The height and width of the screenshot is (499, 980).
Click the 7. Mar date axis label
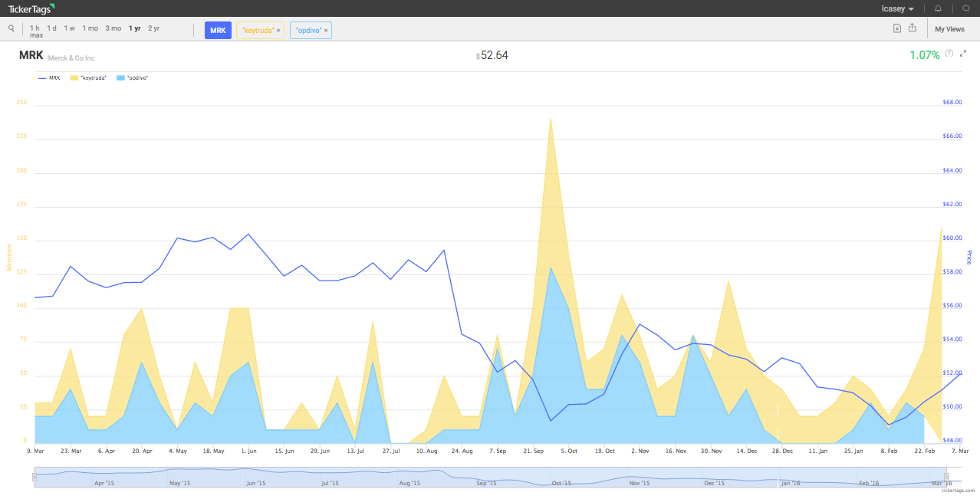click(x=960, y=451)
